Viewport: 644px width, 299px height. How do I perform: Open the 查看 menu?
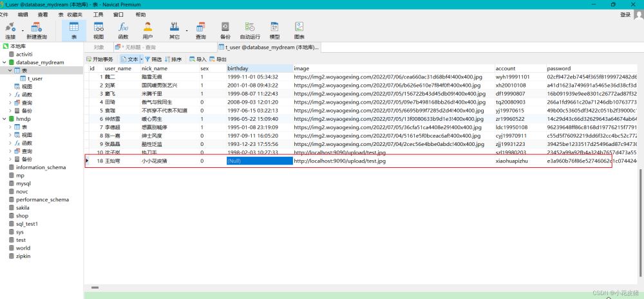coord(43,14)
